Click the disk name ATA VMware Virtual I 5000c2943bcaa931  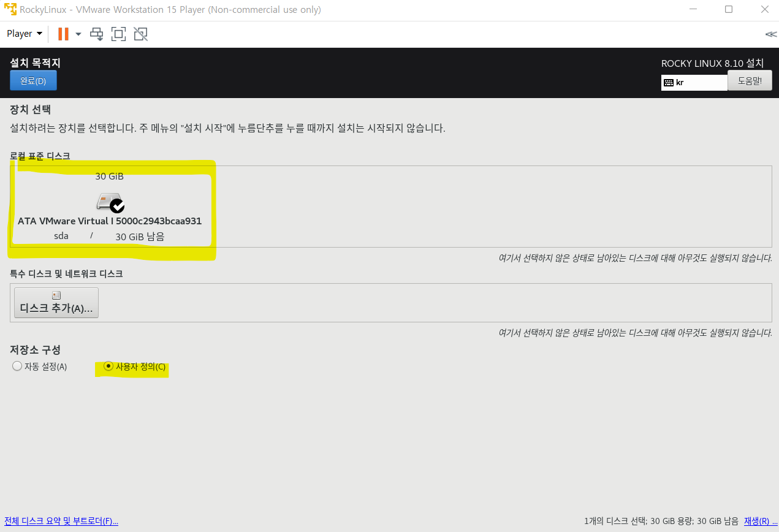[110, 221]
